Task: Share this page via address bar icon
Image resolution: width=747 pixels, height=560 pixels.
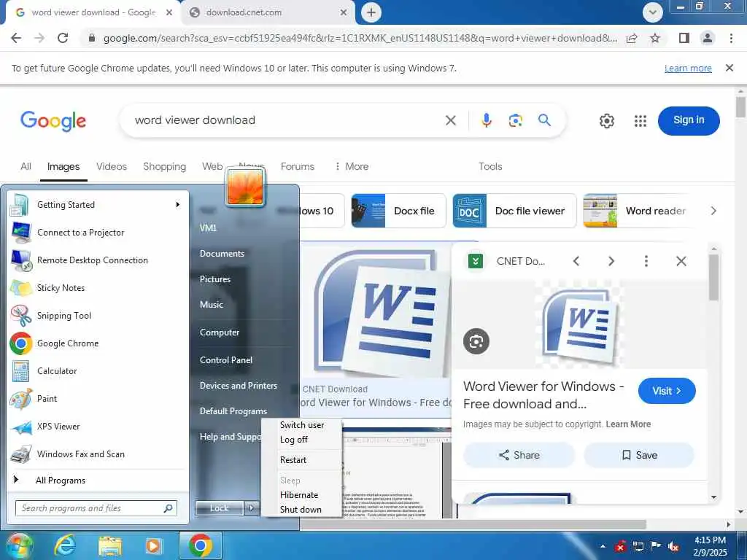Action: (x=632, y=38)
